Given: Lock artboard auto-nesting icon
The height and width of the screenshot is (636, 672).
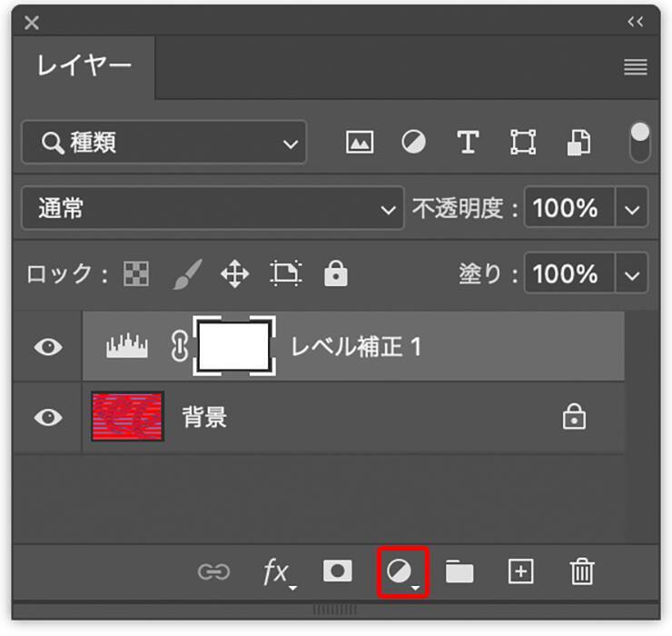Looking at the screenshot, I should pos(286,273).
